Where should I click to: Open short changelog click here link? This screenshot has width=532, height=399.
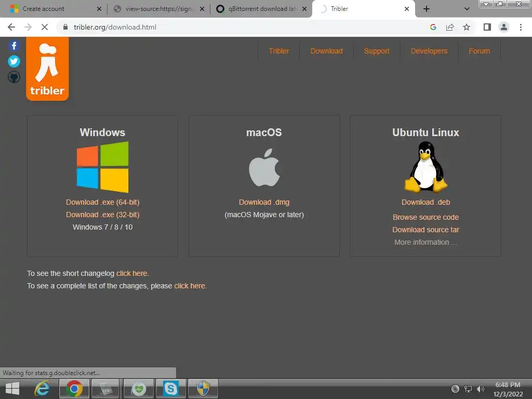pos(132,273)
